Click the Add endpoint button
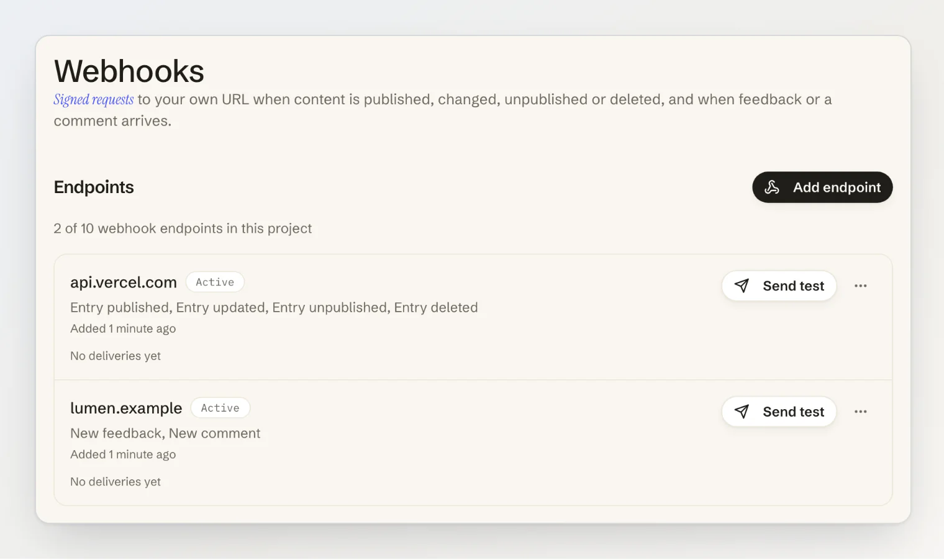The height and width of the screenshot is (560, 944). [x=822, y=187]
